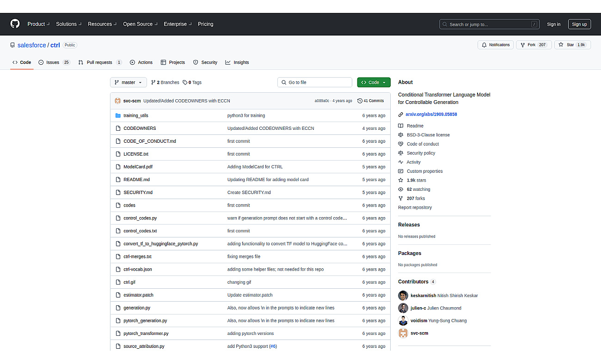
Task: Open the Insights tab
Action: coord(237,62)
